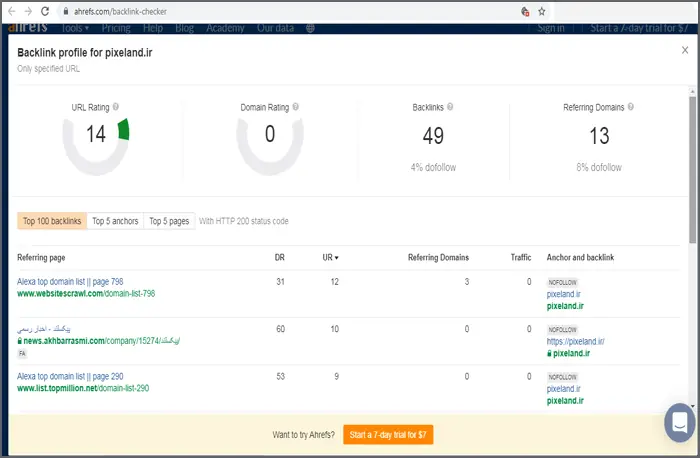Screen dimensions: 700x458
Task: Click DR value 53
Action: [x=280, y=376]
